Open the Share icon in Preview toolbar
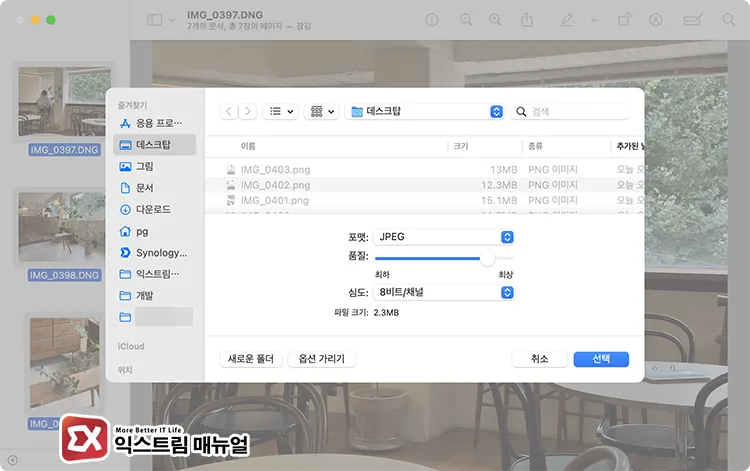The image size is (750, 471). pos(527,20)
